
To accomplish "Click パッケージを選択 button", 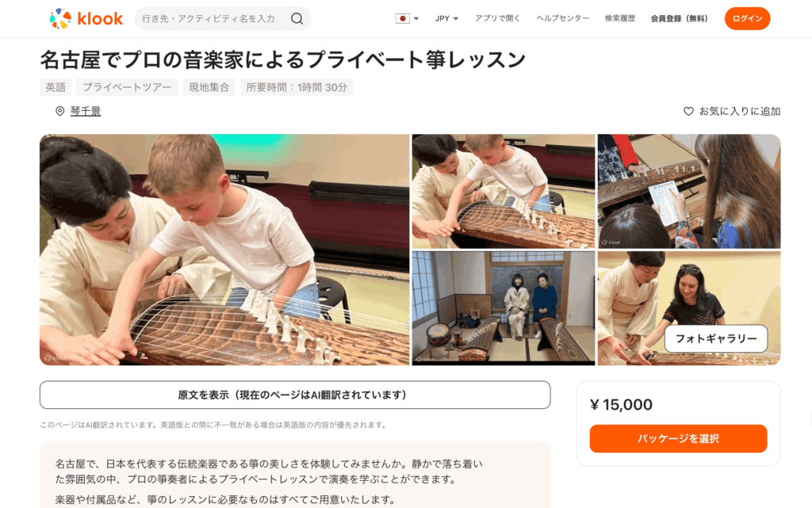I will (x=678, y=439).
